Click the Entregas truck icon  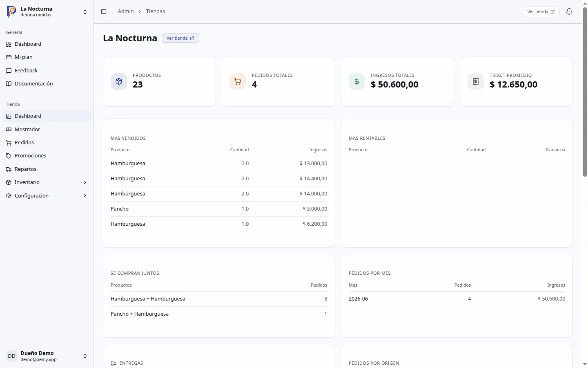[114, 363]
